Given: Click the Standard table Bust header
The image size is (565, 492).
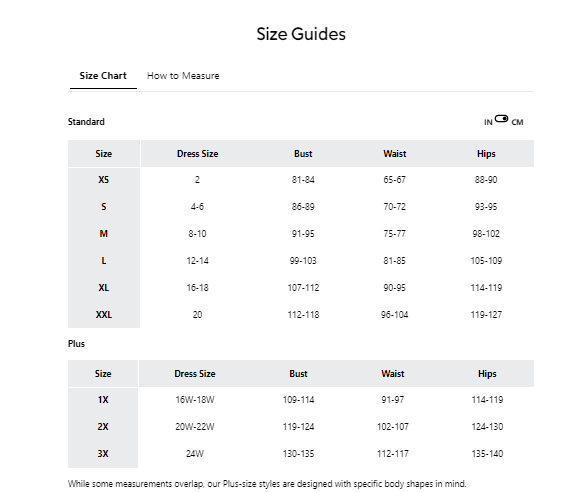Looking at the screenshot, I should pos(303,154).
